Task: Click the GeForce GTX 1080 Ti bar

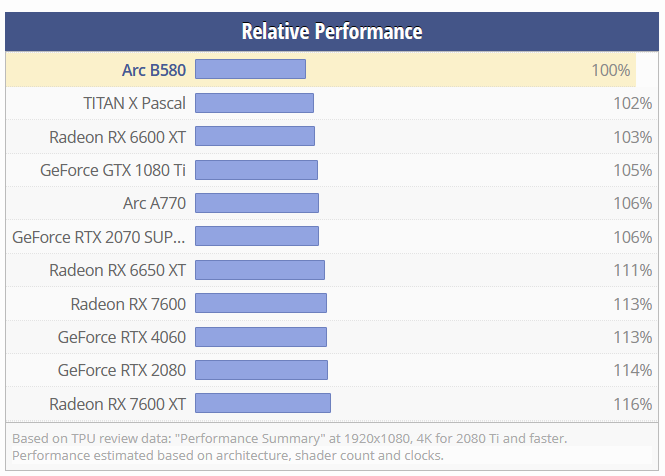Action: pyautogui.click(x=256, y=170)
